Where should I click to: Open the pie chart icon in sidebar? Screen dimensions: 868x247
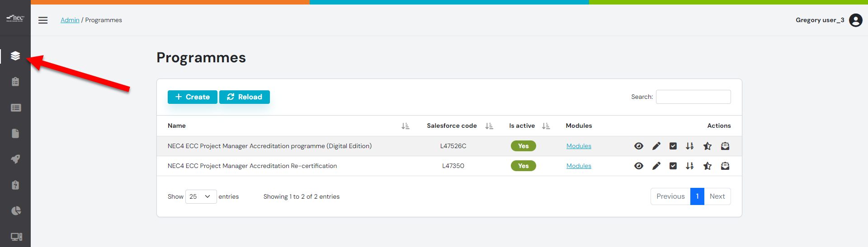point(15,210)
